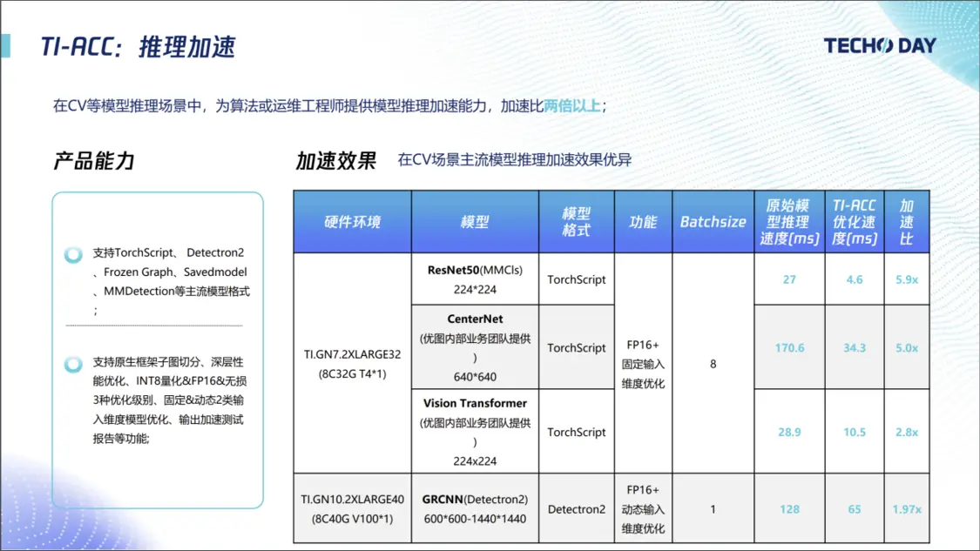The height and width of the screenshot is (551, 980).
Task: Select the ResNet50 model cell
Action: click(x=475, y=279)
